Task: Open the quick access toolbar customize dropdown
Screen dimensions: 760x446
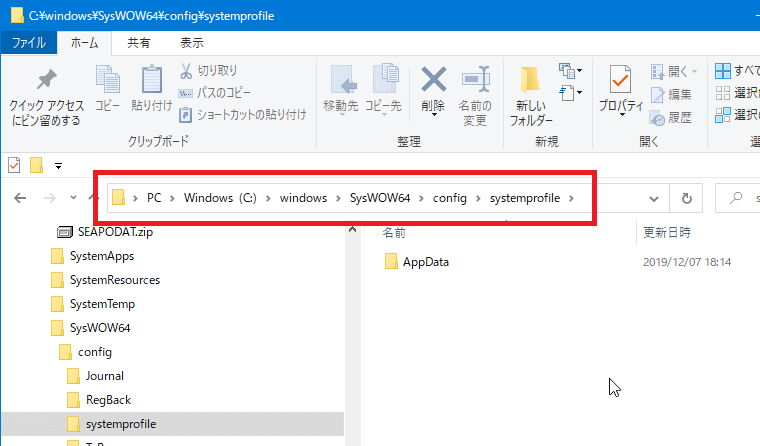Action: (x=59, y=165)
